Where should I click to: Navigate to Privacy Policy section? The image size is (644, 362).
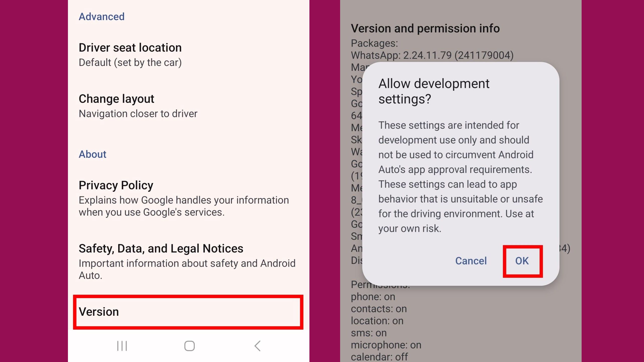(116, 185)
